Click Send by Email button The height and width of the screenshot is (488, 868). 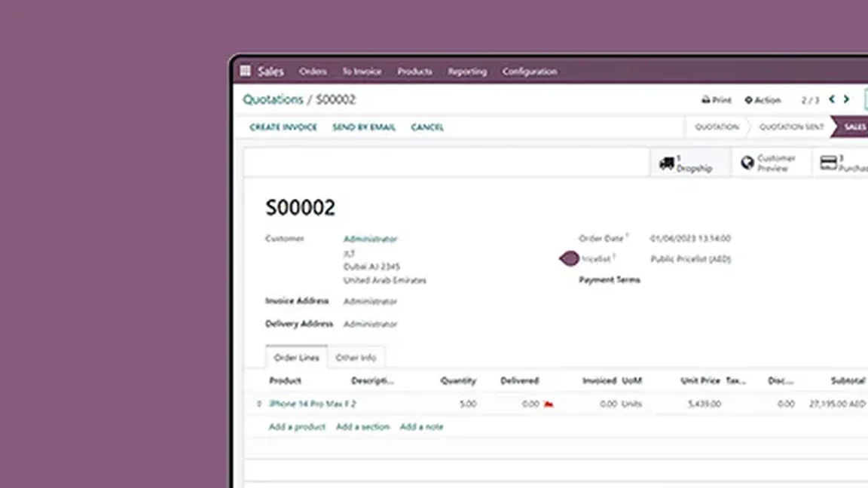[364, 127]
